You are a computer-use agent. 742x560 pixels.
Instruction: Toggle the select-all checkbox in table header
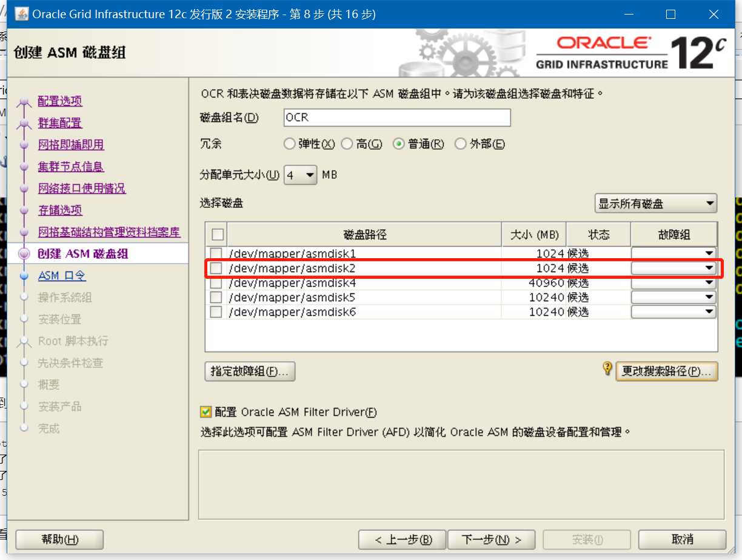coord(218,235)
